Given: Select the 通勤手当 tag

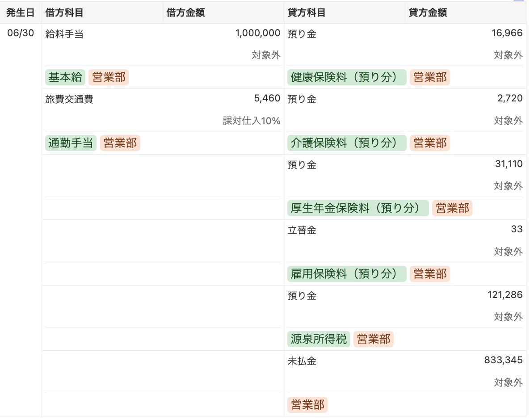Looking at the screenshot, I should tap(71, 143).
